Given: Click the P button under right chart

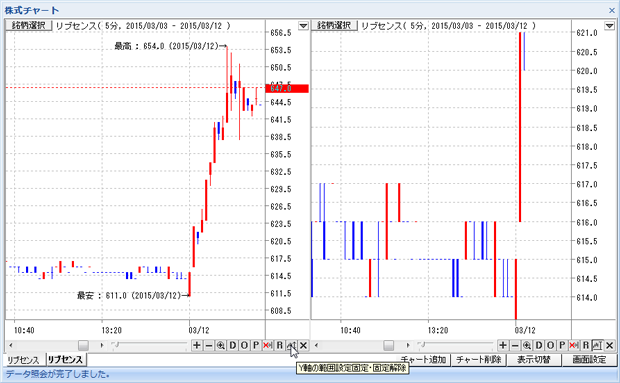Looking at the screenshot, I should pos(562,345).
